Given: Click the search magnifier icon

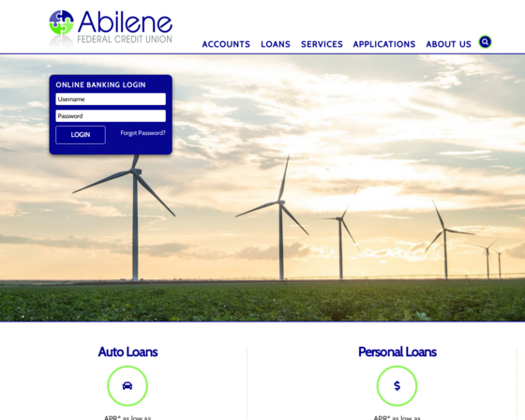Looking at the screenshot, I should coord(486,42).
